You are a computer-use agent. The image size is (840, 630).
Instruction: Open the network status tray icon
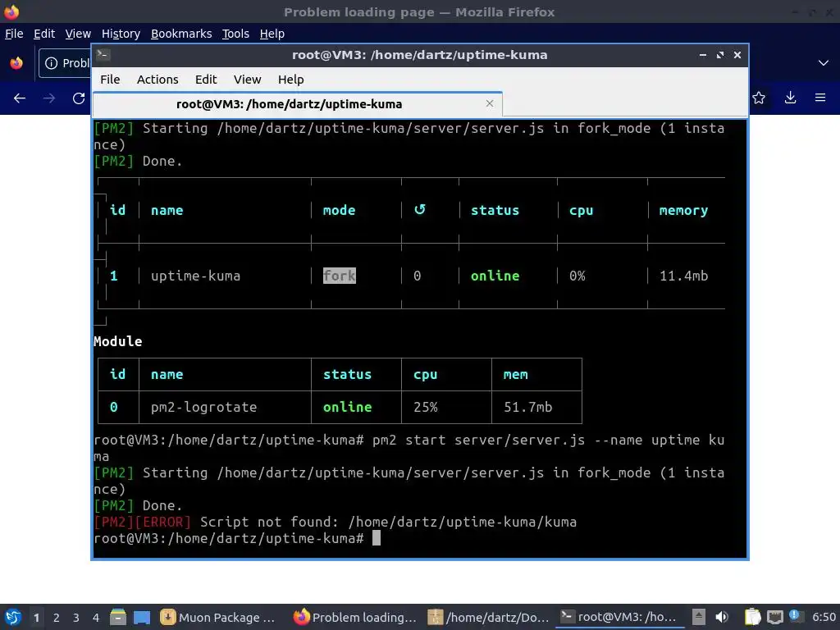(774, 617)
